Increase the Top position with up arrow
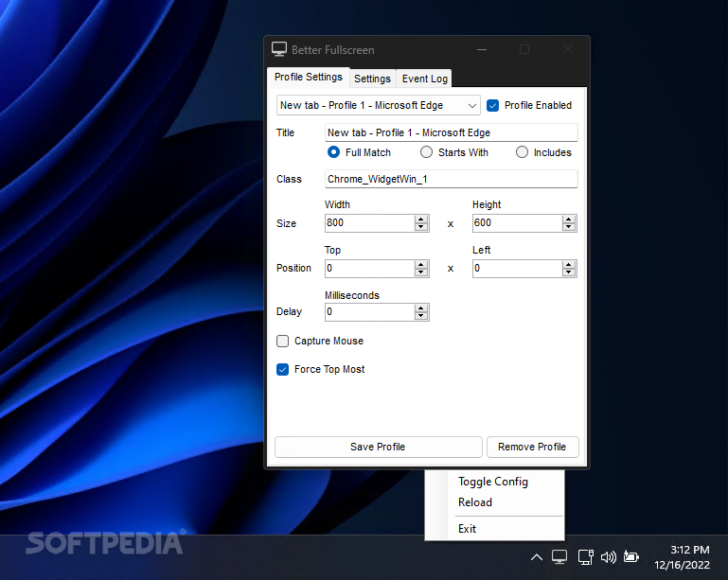The height and width of the screenshot is (580, 728). (x=421, y=265)
